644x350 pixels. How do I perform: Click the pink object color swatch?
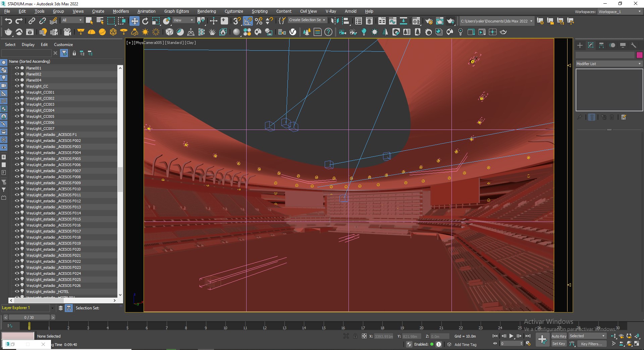tap(639, 55)
